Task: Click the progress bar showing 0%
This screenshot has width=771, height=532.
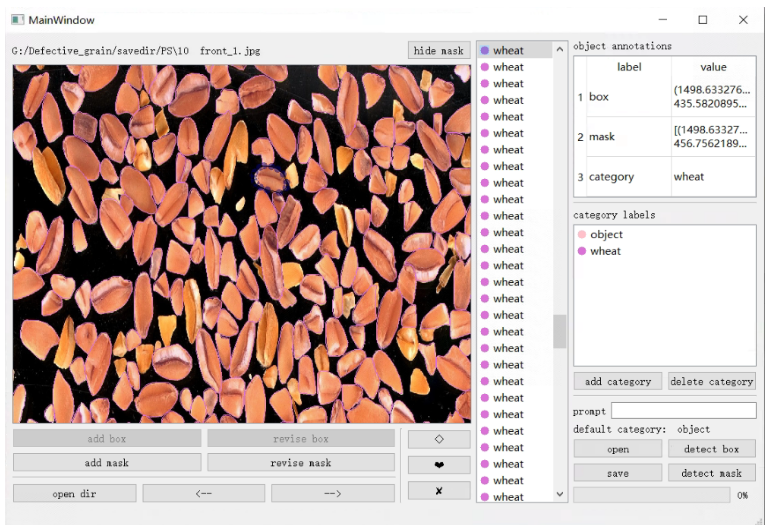Action: 652,495
